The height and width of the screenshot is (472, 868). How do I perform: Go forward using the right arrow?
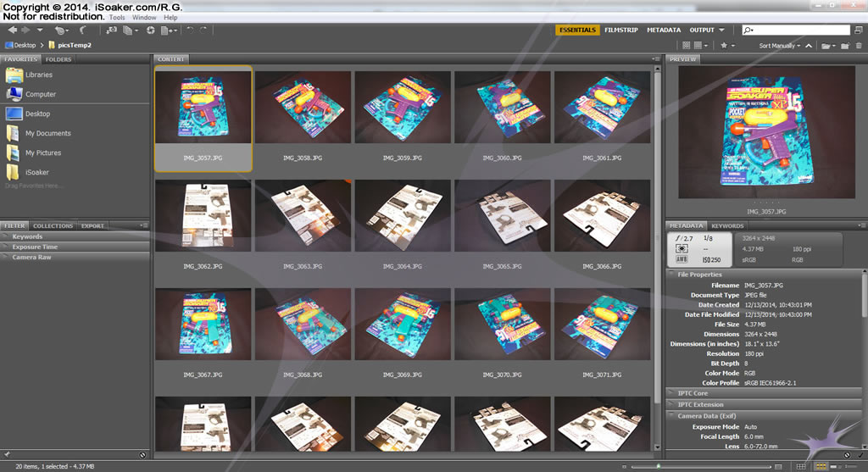[25, 30]
